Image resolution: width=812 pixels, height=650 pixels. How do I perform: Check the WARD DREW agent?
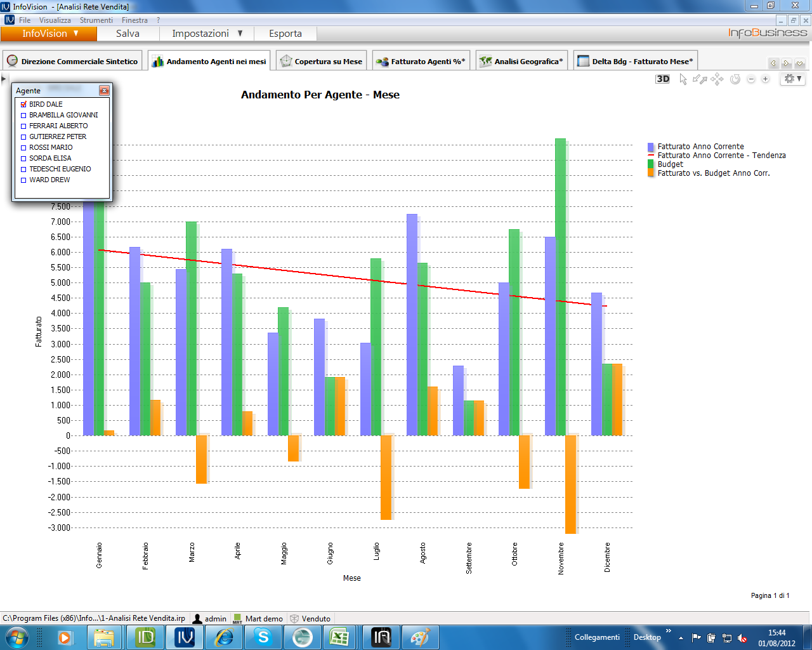(x=23, y=180)
